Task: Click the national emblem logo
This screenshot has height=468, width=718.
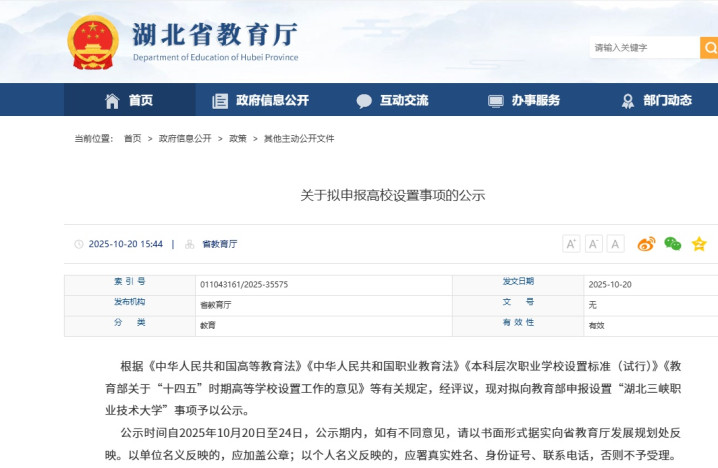Action: [92, 42]
